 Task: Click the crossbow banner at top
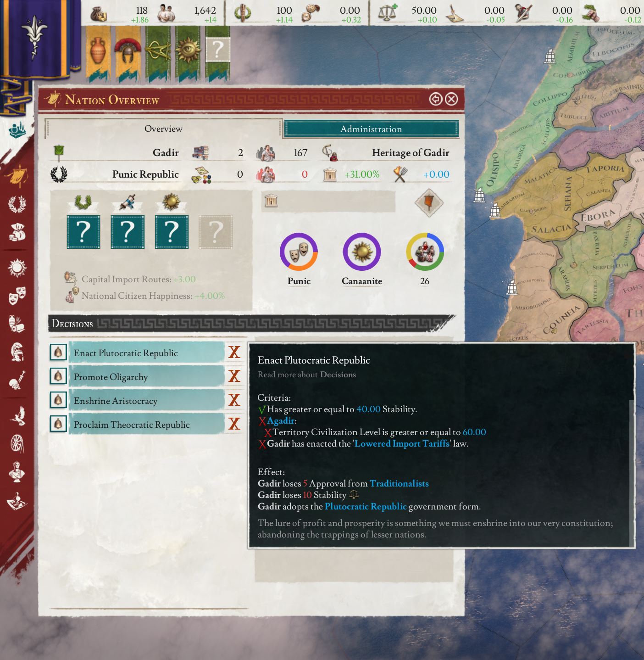158,53
